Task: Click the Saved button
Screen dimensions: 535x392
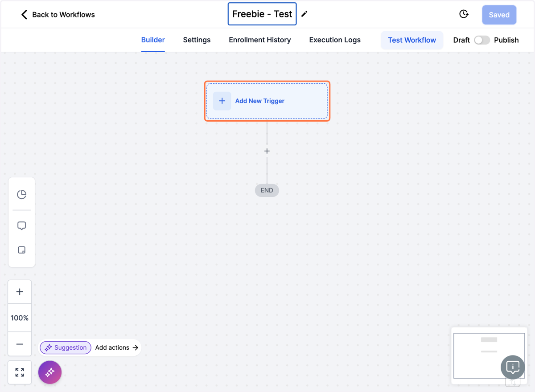Action: 499,15
